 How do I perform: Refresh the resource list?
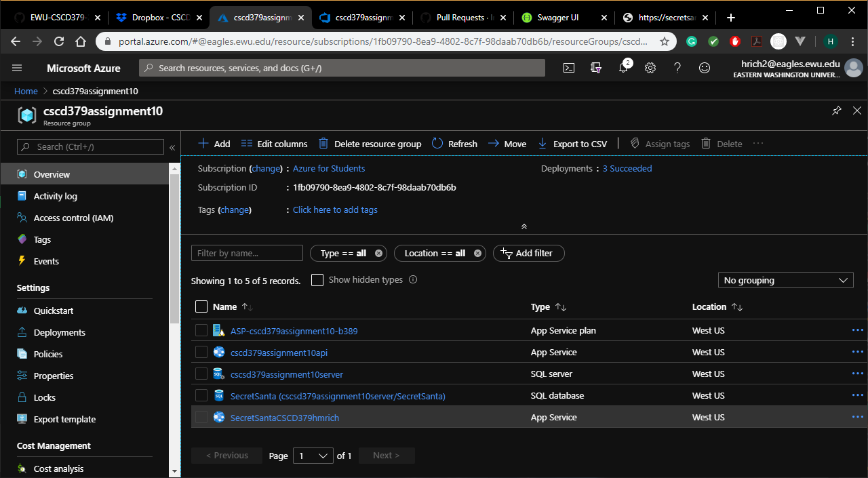click(x=454, y=144)
